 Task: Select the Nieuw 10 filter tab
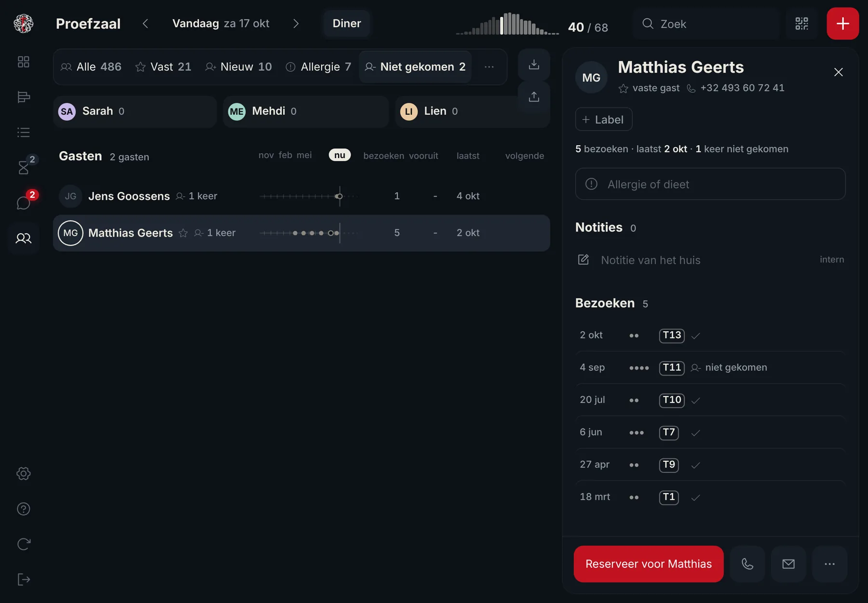[239, 67]
